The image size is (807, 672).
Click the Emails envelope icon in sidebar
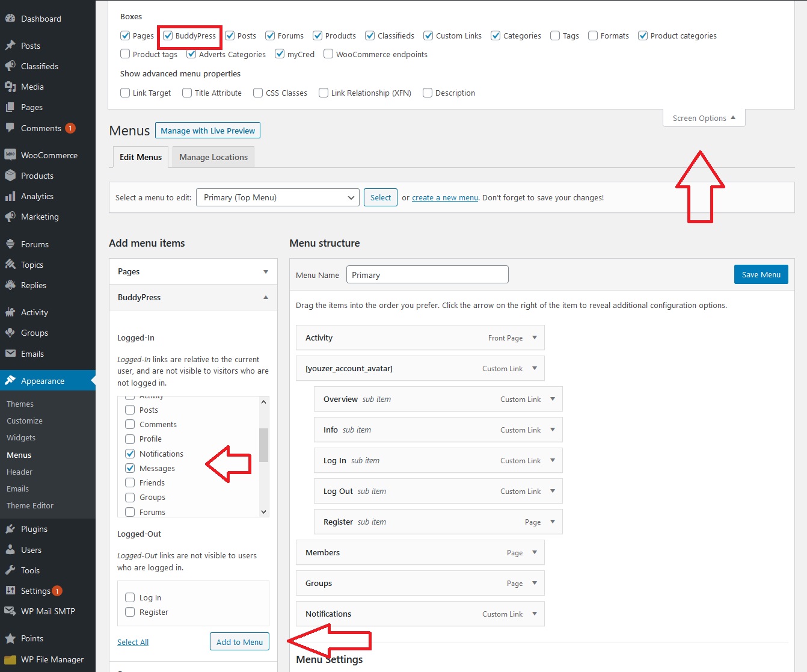pyautogui.click(x=10, y=354)
